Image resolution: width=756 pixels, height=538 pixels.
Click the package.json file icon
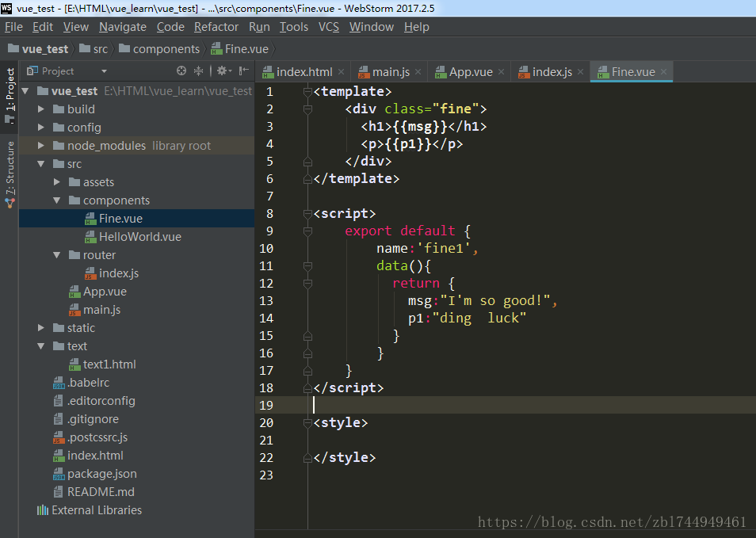click(59, 475)
